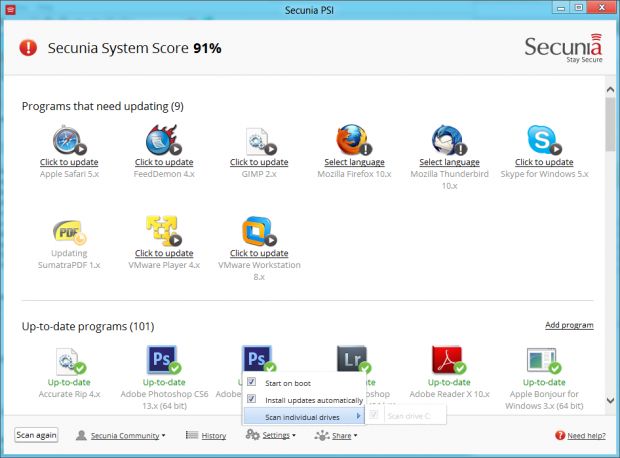Click the 'Updating' label for SumatraPDF
Viewport: 620px width, 458px height.
[x=69, y=253]
